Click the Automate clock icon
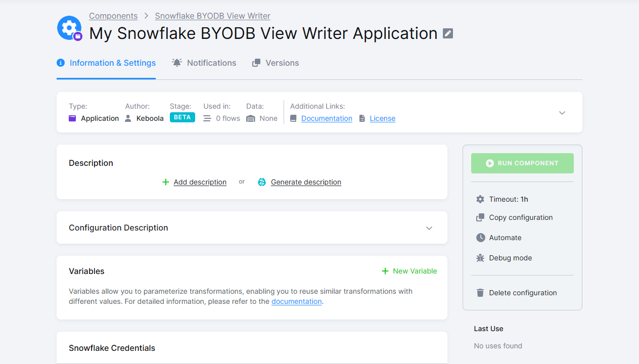This screenshot has height=364, width=639. coord(480,238)
